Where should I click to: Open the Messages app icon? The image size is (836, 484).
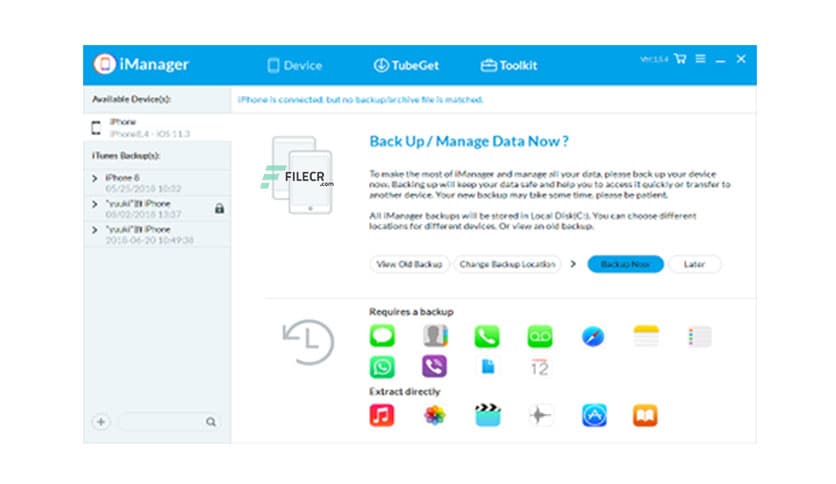pyautogui.click(x=382, y=336)
